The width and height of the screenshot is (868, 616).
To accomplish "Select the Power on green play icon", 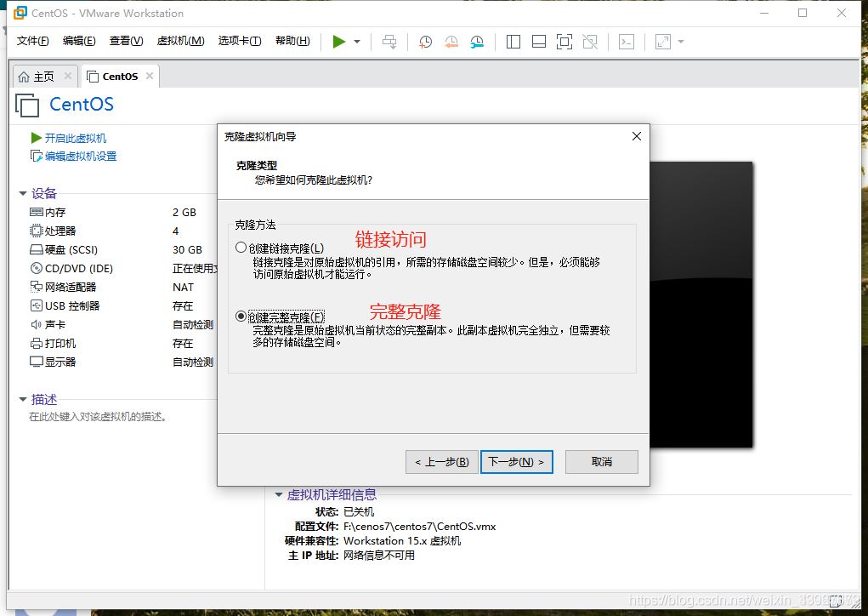I will pyautogui.click(x=338, y=41).
